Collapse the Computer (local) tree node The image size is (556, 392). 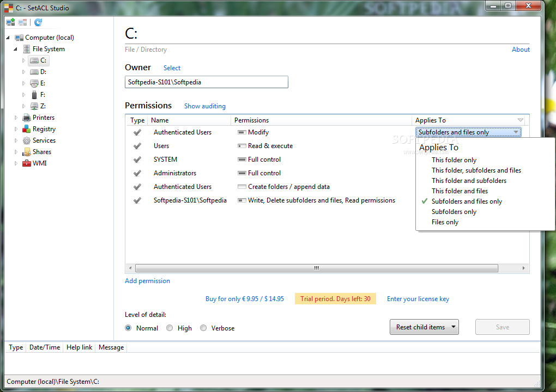pos(8,38)
